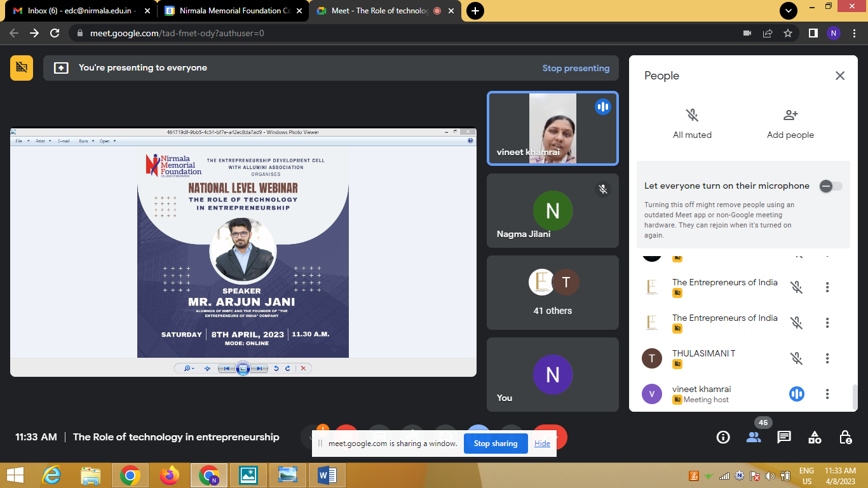
Task: Click the People icon showing 45 participants
Action: click(754, 437)
